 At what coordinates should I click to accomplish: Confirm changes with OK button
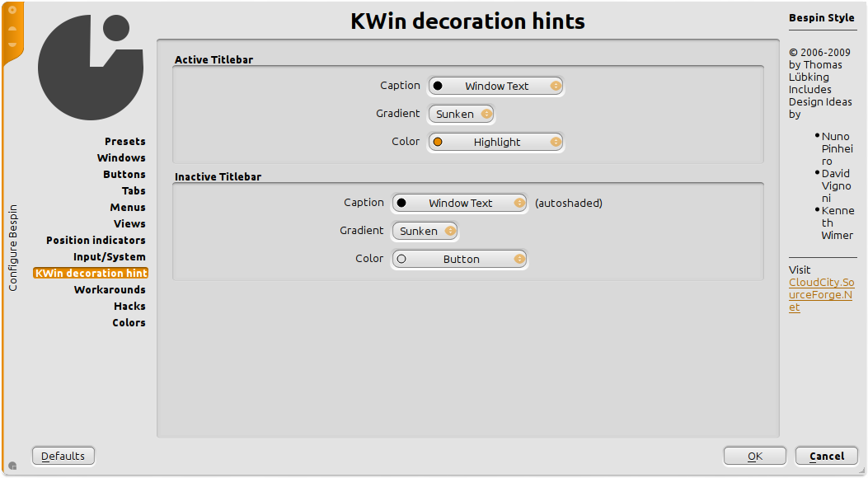[x=755, y=456]
